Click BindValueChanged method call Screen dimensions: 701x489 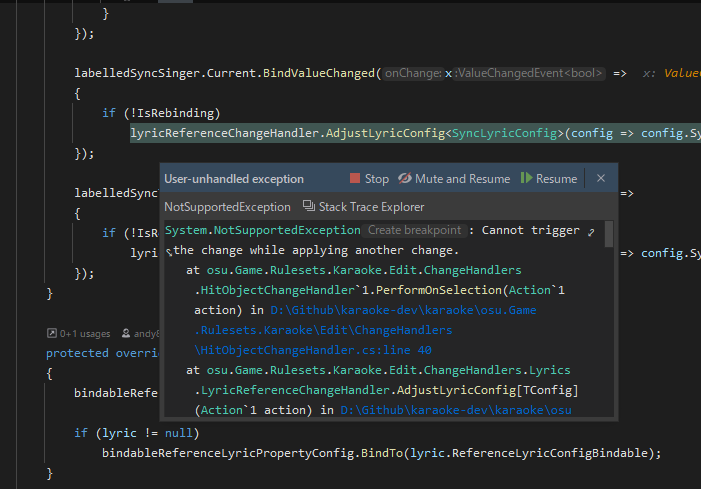click(x=318, y=73)
